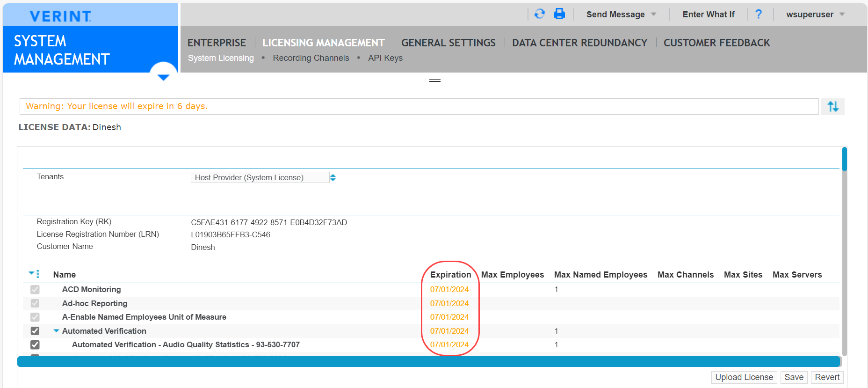
Task: Click the Save button
Action: pos(794,377)
